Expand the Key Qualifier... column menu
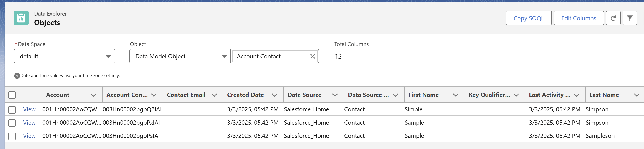 point(516,95)
